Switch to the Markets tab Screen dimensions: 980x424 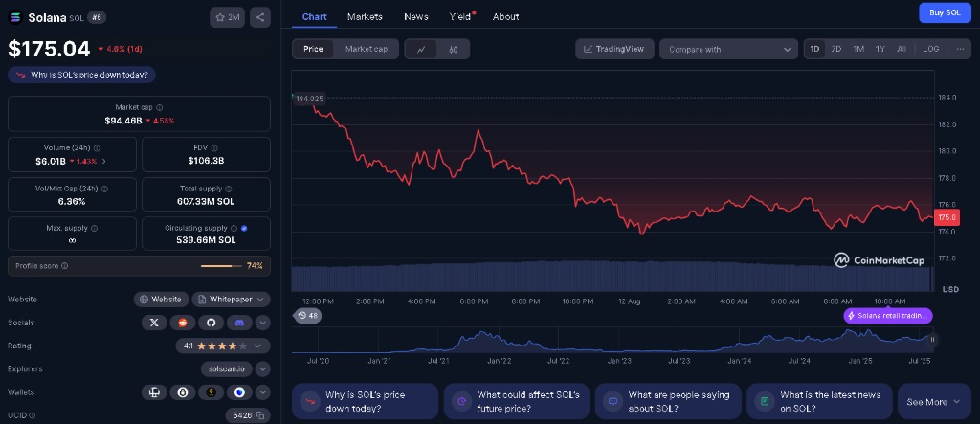click(365, 17)
